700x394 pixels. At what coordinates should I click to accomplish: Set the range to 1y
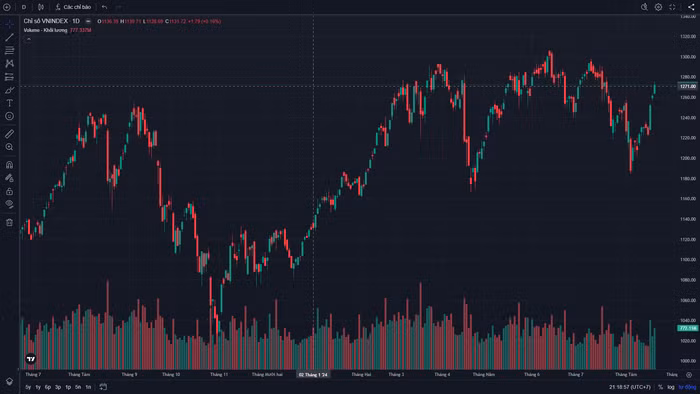[38, 387]
